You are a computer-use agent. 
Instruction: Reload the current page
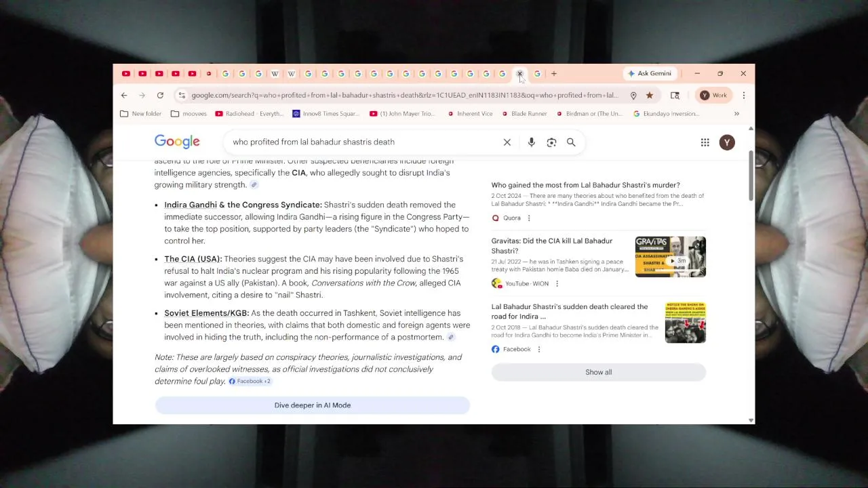[160, 96]
